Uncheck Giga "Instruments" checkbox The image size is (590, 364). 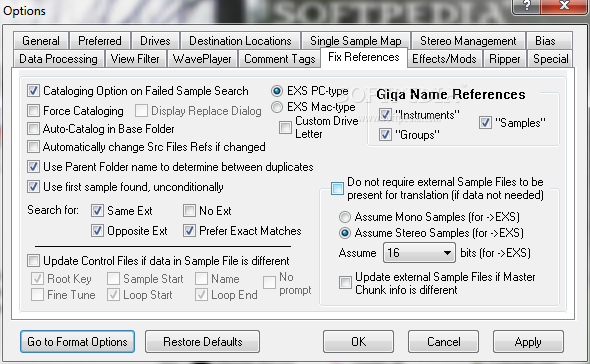pos(385,114)
